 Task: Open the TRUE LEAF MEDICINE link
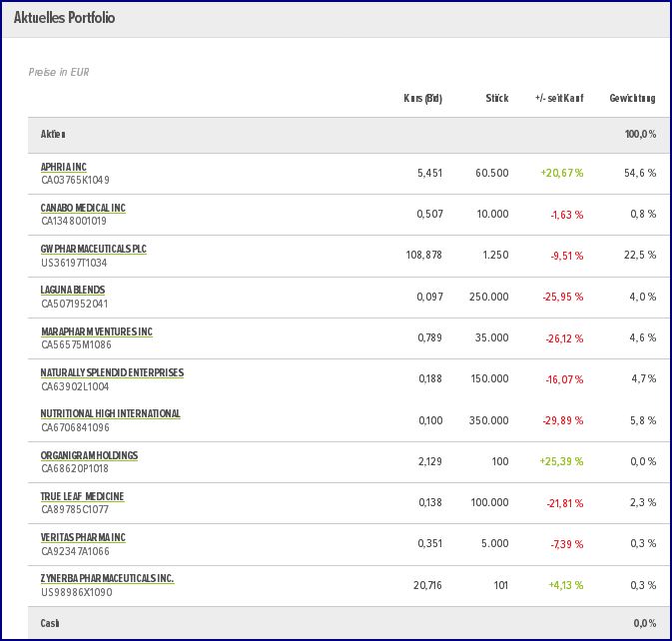[x=82, y=496]
